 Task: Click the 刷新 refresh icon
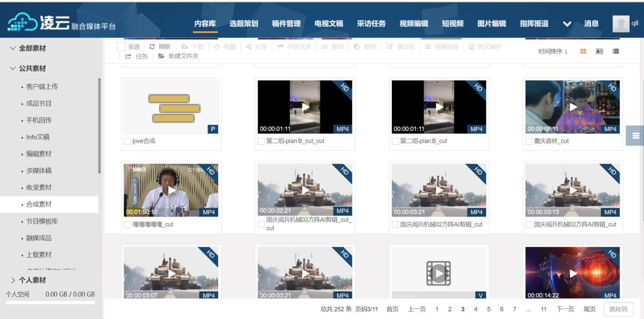[x=152, y=47]
